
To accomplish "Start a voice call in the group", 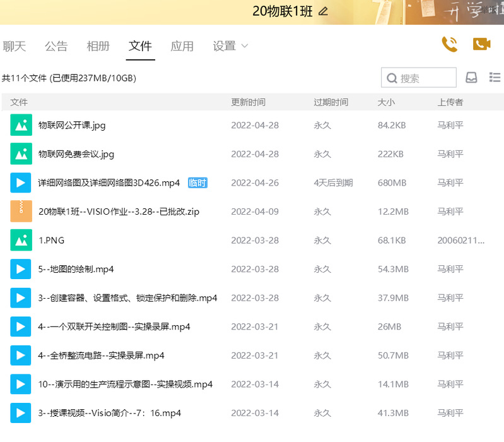I will 450,44.
